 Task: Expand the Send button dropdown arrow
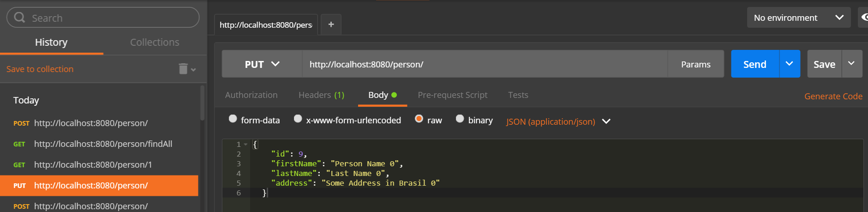coord(790,64)
